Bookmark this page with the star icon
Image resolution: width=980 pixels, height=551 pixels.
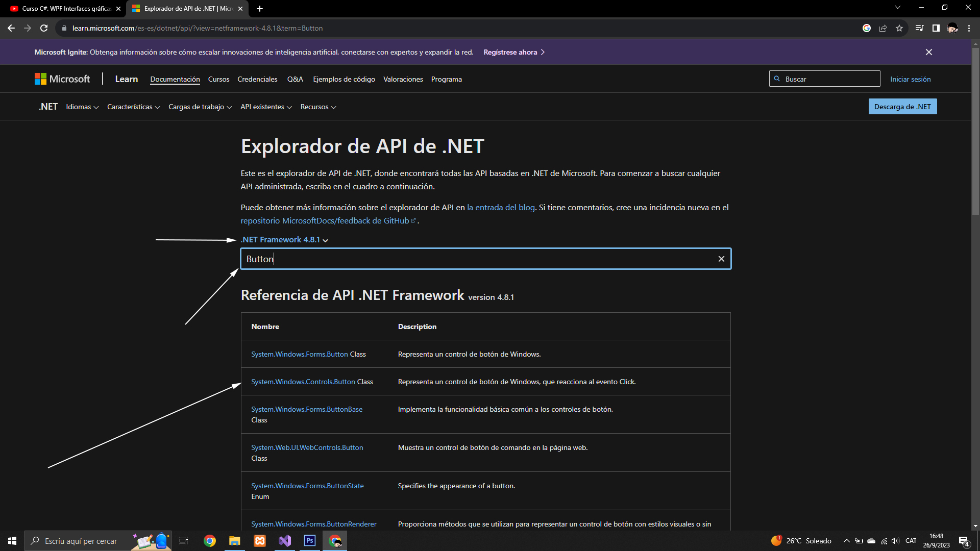pyautogui.click(x=899, y=28)
